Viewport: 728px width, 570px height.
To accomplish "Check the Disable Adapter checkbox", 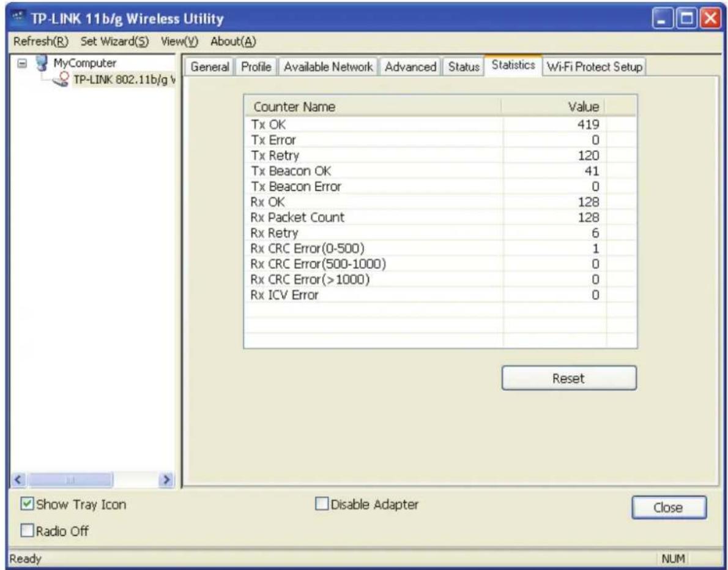I will click(x=321, y=504).
